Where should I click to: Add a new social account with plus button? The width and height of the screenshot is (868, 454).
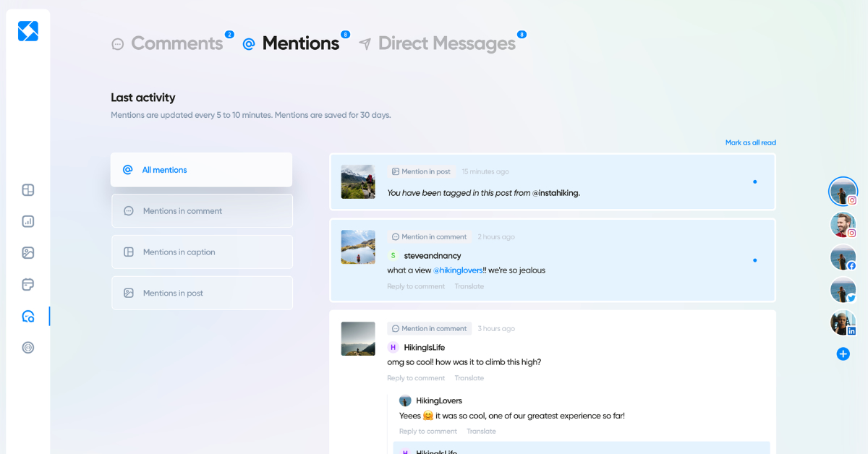pyautogui.click(x=843, y=354)
